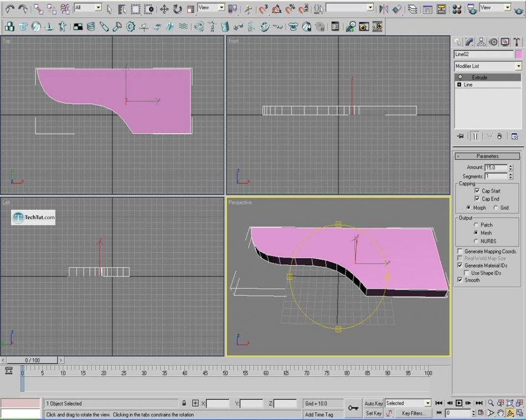This screenshot has width=526, height=420.
Task: Toggle the Percent Snap icon
Action: 290,9
